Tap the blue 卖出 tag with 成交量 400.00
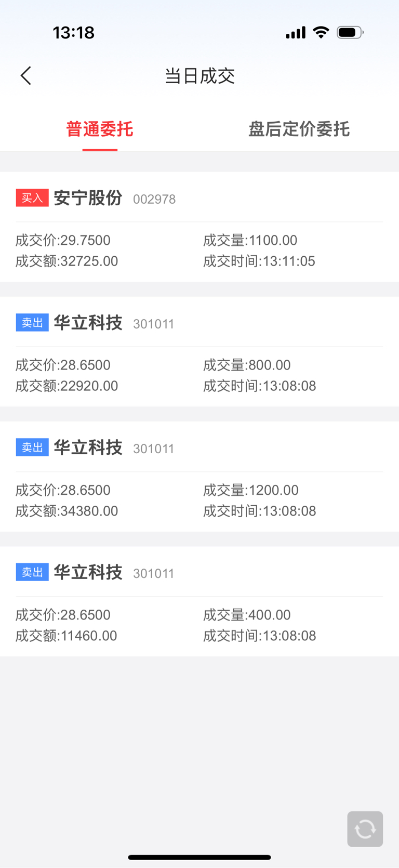The height and width of the screenshot is (868, 399). pos(32,572)
